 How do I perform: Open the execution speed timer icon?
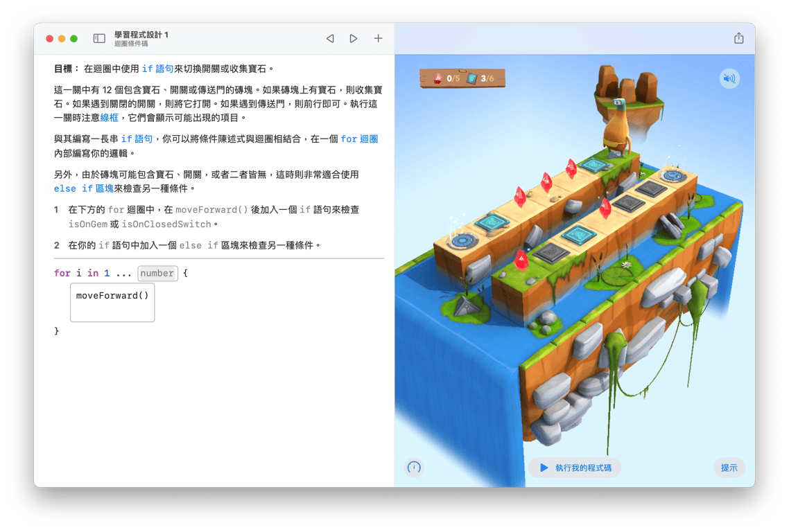point(414,468)
